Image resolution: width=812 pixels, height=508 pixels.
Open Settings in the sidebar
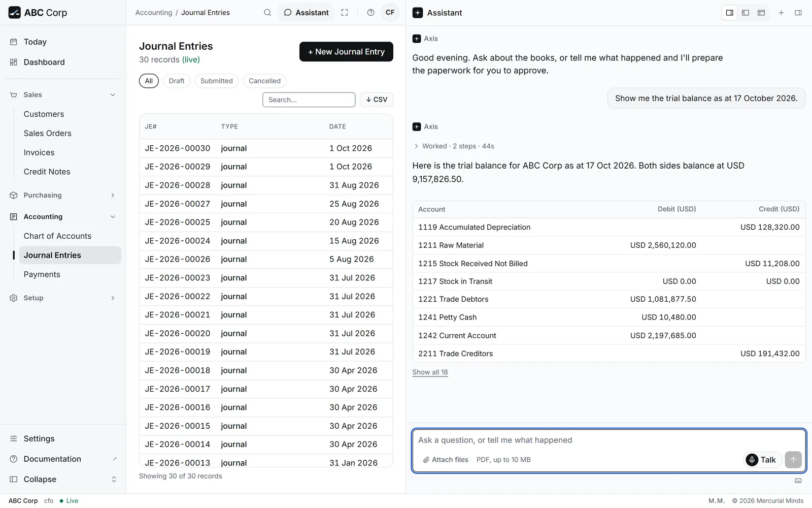click(x=63, y=438)
